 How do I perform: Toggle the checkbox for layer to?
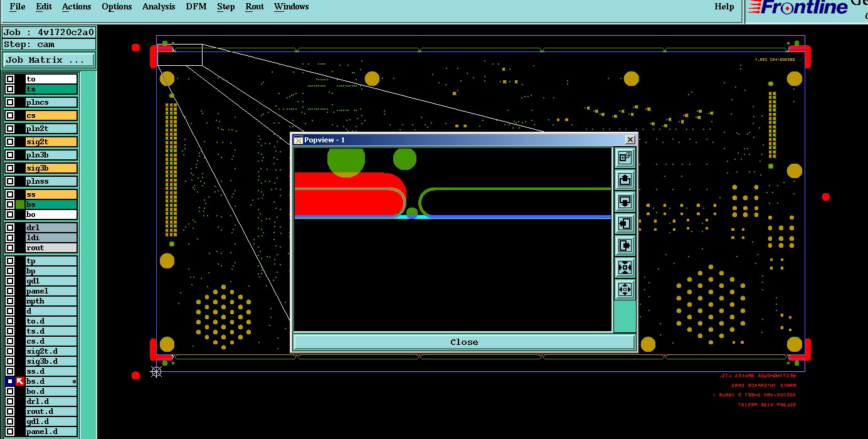tap(10, 79)
